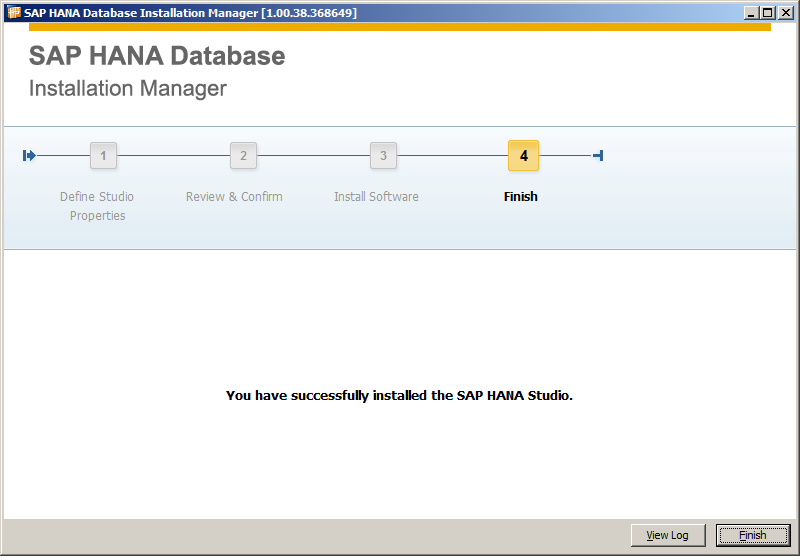
Task: Click the wizard end marker icon
Action: point(598,155)
